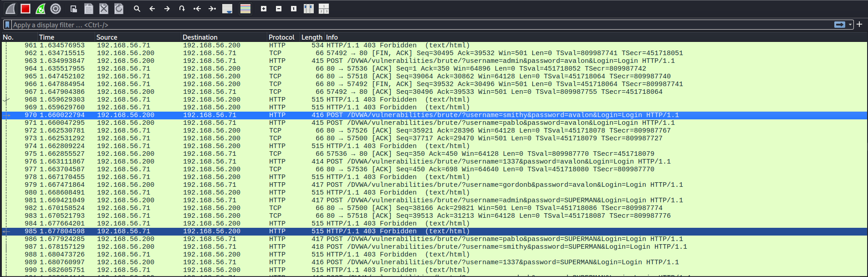Click the Resize columns toolbar icon
Screen dimensions: 868x277
(x=309, y=9)
